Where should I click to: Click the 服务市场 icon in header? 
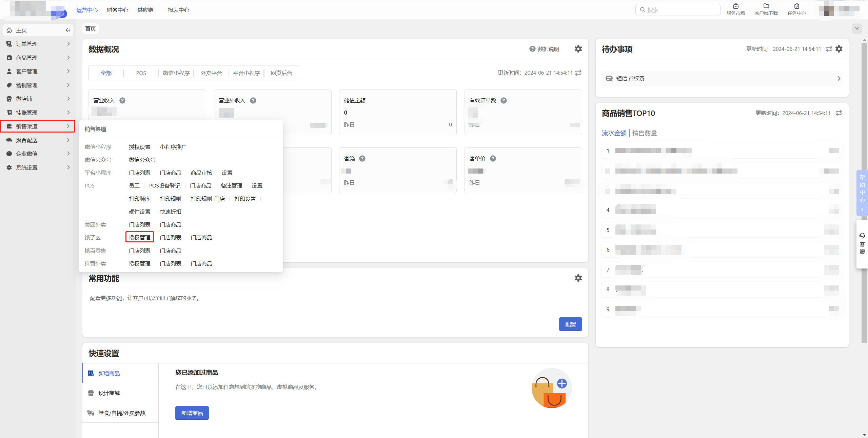[735, 6]
